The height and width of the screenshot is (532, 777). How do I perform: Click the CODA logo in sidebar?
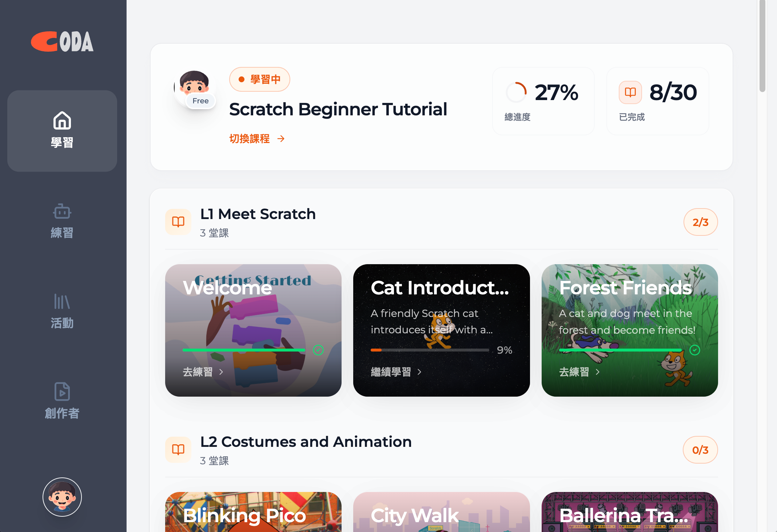(x=62, y=41)
